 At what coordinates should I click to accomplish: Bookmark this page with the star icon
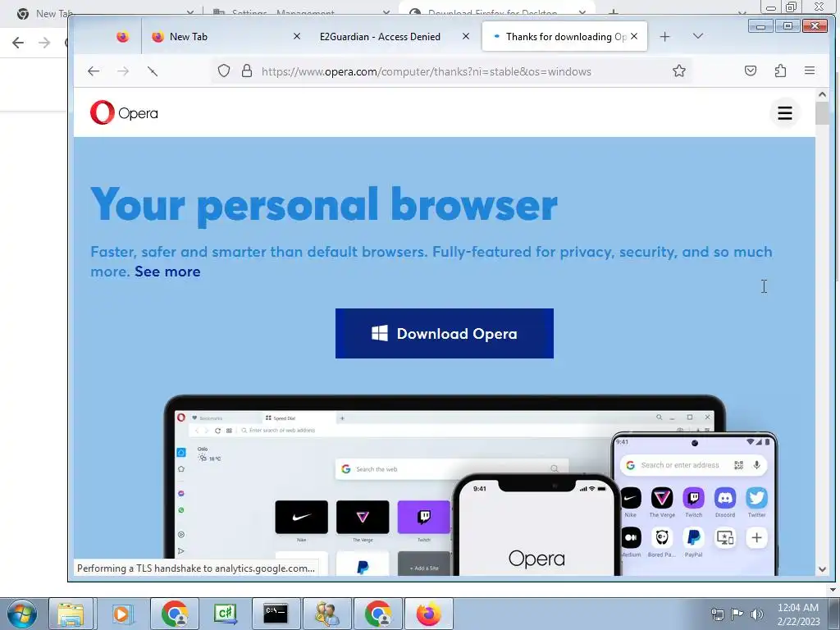click(678, 71)
